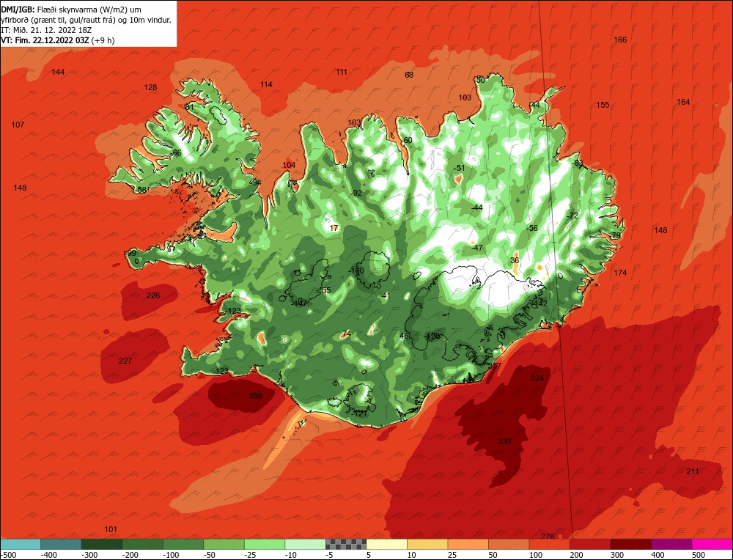Click the value 226 west of Iceland
The image size is (733, 560).
tap(153, 295)
